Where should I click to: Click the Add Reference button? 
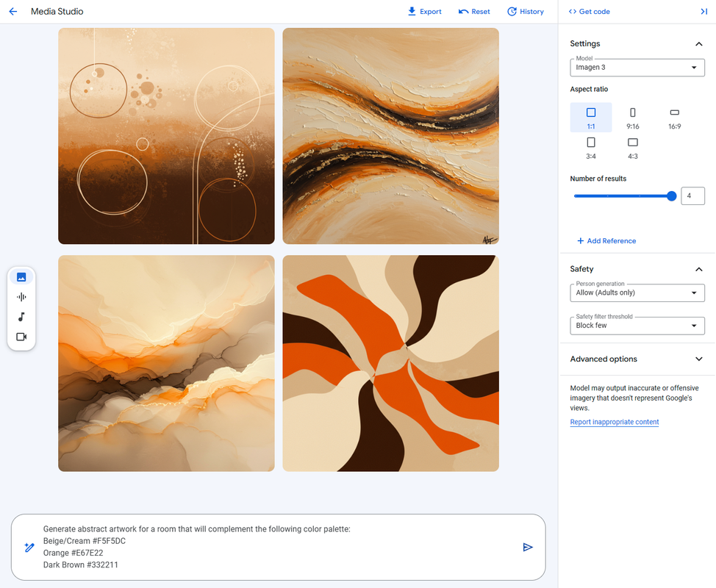click(606, 240)
